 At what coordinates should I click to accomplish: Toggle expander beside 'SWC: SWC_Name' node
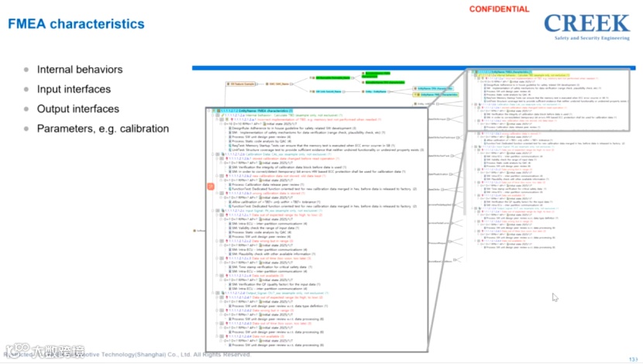point(291,84)
